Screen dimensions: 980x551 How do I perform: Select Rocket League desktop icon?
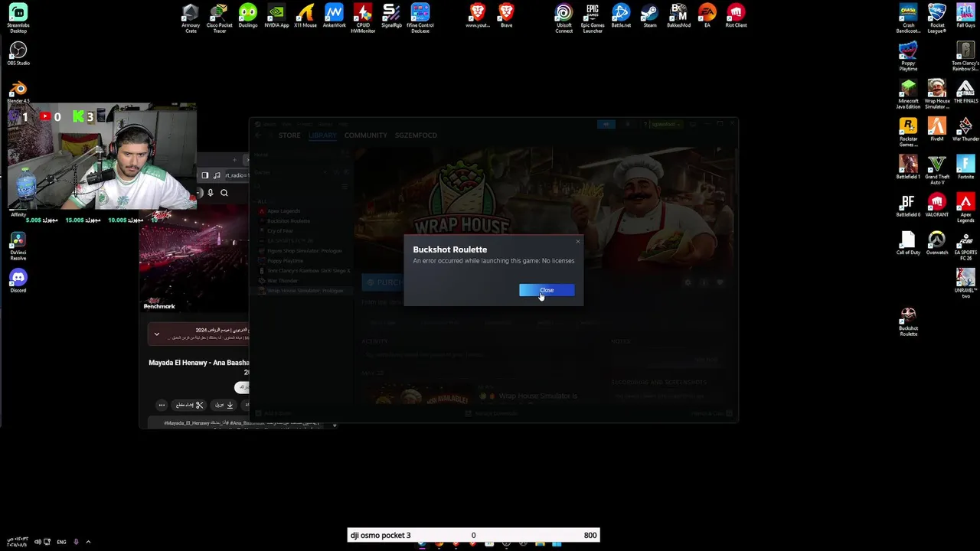pyautogui.click(x=937, y=18)
